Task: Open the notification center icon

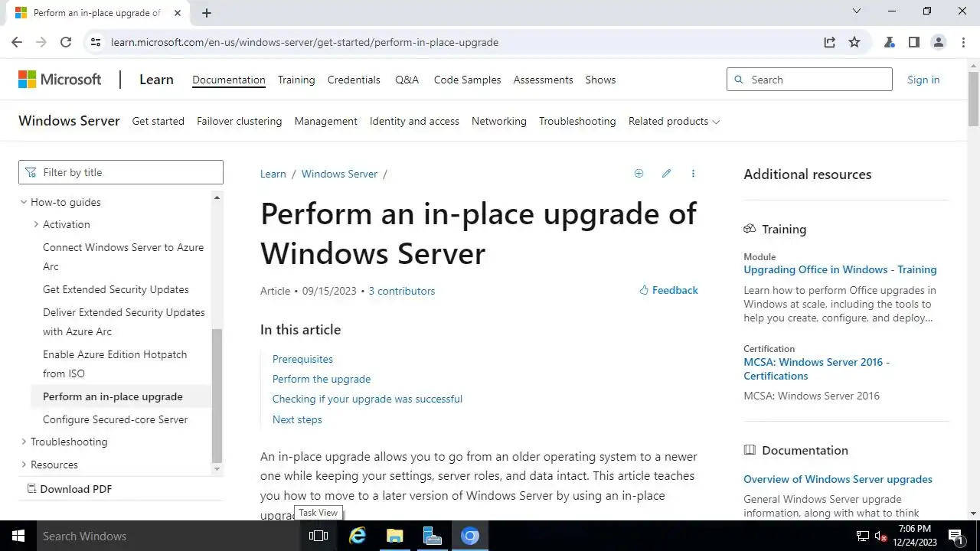Action: coord(955,536)
